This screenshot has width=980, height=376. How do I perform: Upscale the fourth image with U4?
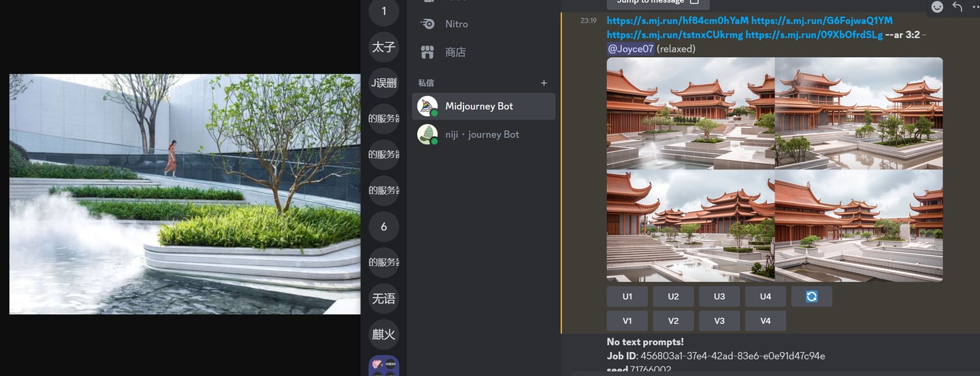766,296
